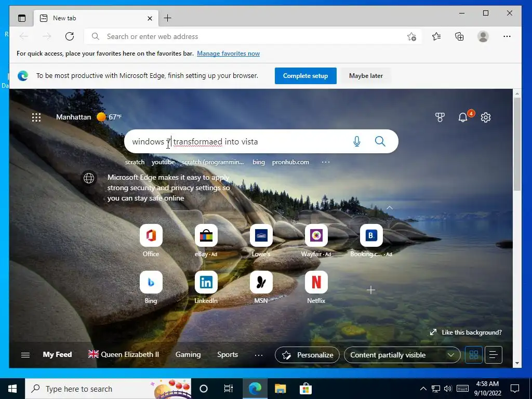Go forward with the forward arrow
The width and height of the screenshot is (532, 399).
[x=47, y=36]
